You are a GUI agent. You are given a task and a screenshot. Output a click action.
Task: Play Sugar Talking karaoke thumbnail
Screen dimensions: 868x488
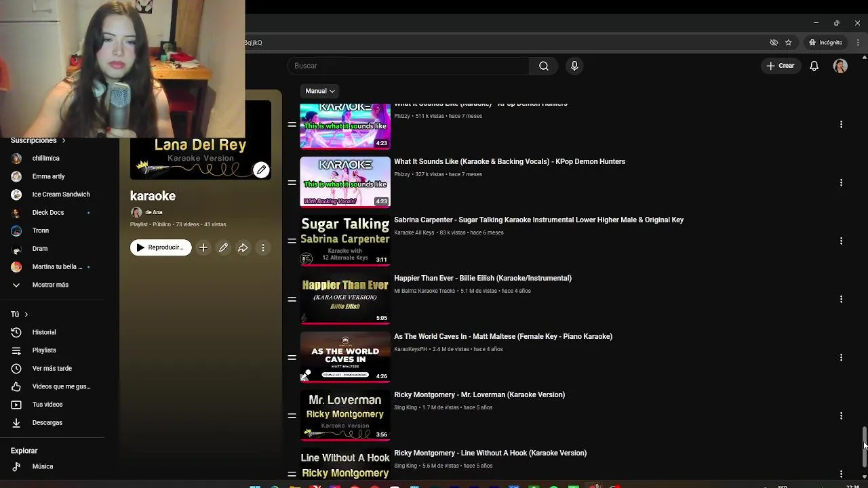345,241
